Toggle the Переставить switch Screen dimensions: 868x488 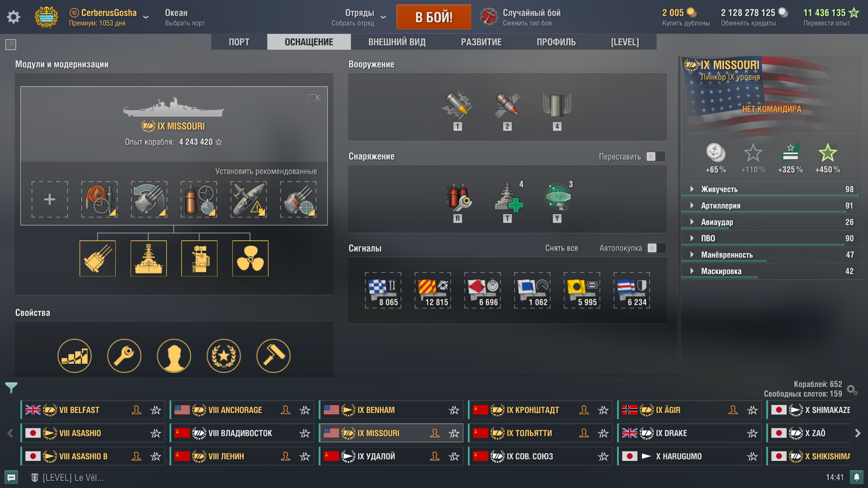coord(656,156)
